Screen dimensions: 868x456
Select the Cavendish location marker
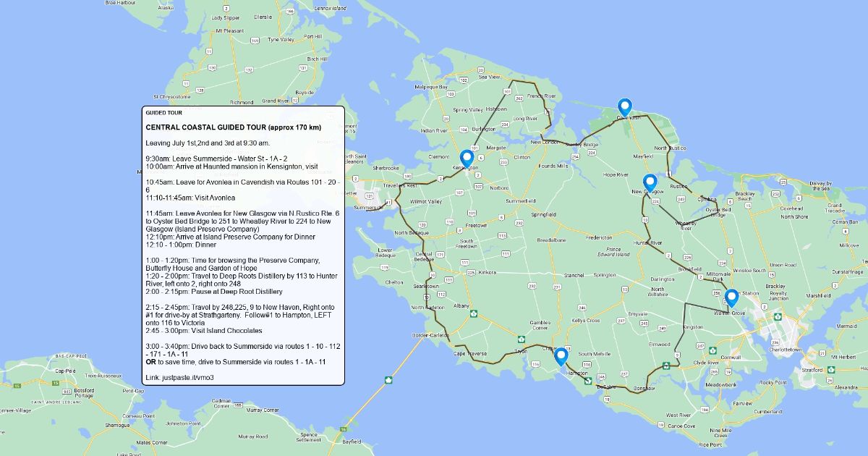(624, 107)
